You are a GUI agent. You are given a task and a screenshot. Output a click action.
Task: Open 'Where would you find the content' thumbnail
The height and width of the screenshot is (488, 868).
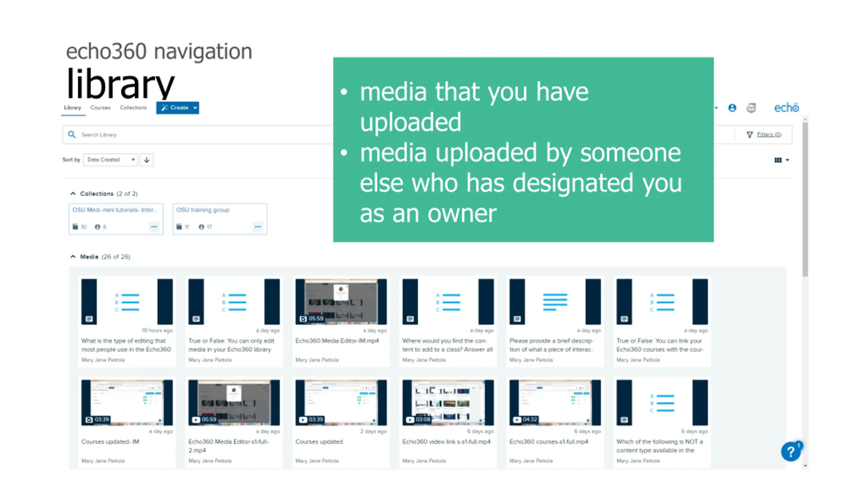coord(448,302)
